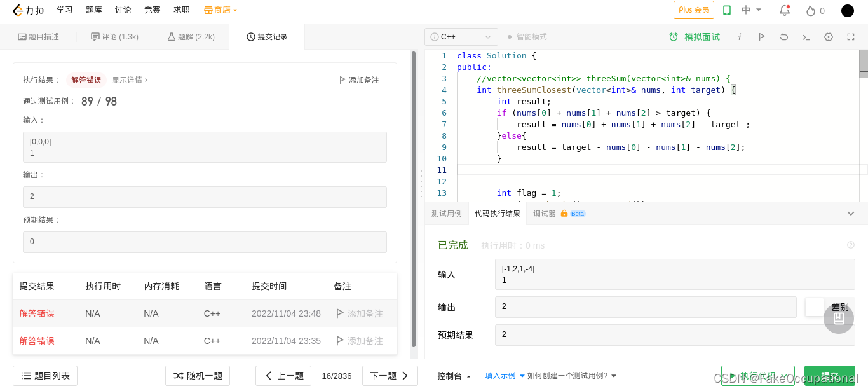Open the C++ language dropdown

[x=461, y=37]
